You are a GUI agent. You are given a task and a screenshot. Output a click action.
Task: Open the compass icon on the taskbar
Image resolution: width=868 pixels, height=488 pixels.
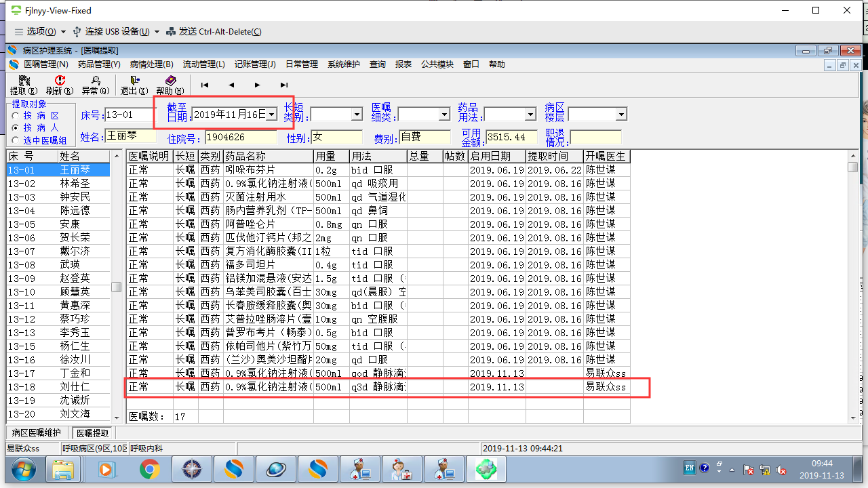pos(192,469)
